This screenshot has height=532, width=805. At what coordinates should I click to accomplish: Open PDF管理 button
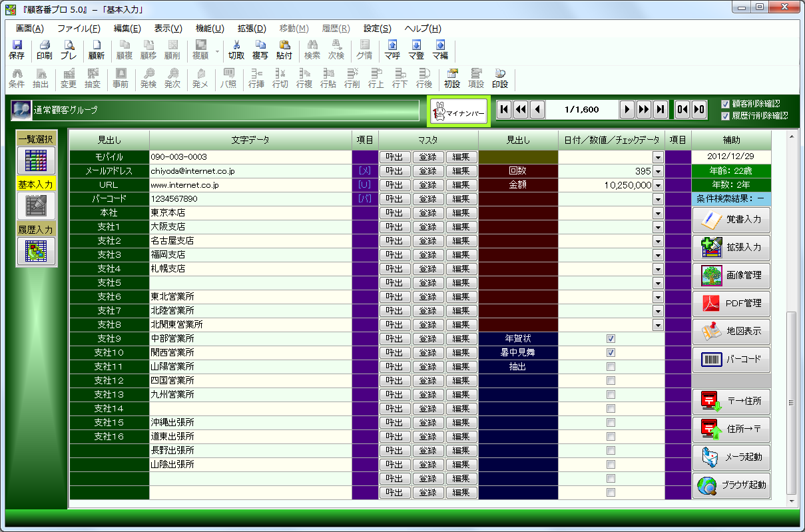click(x=731, y=303)
